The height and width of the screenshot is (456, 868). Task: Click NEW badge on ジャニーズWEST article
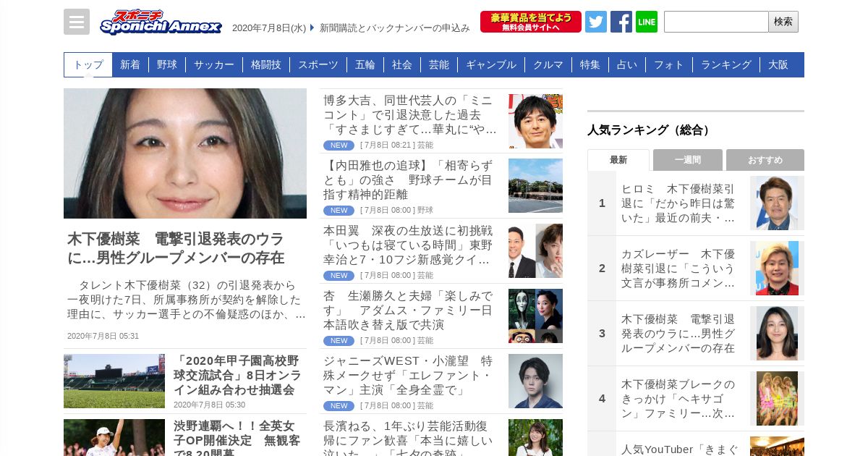coord(339,406)
